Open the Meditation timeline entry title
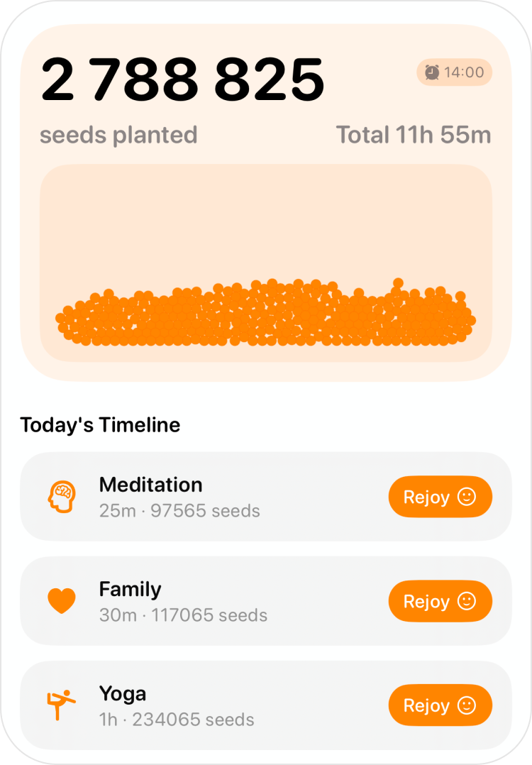This screenshot has height=765, width=532. tap(150, 485)
